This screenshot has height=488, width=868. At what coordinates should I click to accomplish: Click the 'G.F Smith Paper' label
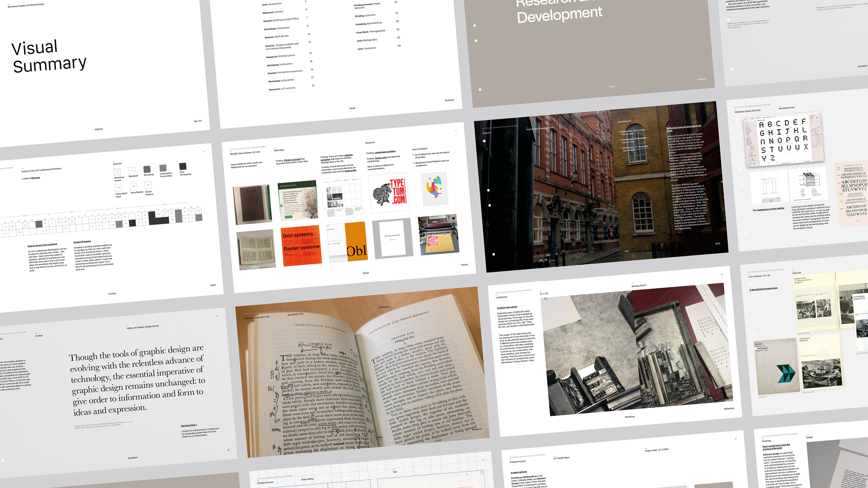point(562,458)
